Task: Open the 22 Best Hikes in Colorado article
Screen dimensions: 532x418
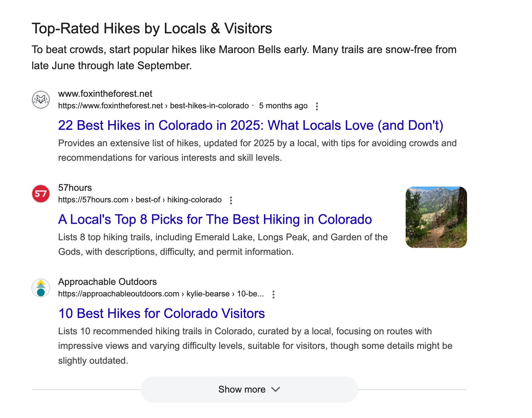Action: [x=251, y=125]
